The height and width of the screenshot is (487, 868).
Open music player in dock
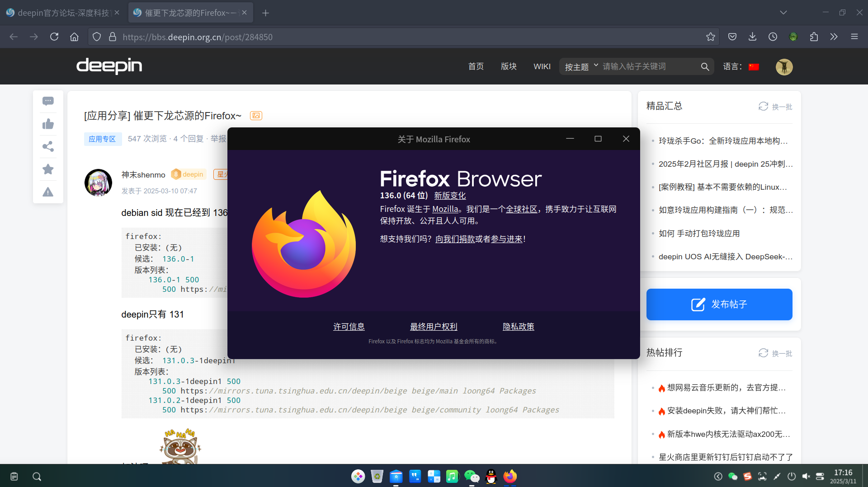[x=452, y=476]
